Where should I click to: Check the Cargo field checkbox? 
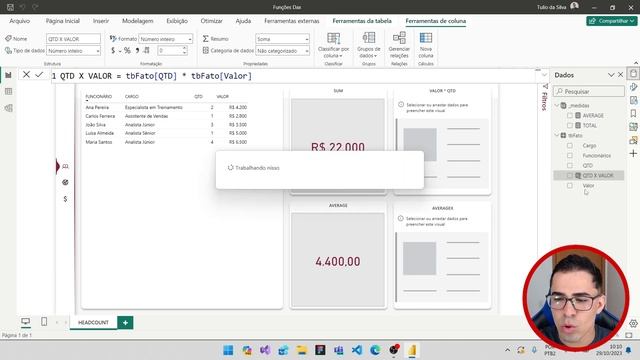[570, 145]
